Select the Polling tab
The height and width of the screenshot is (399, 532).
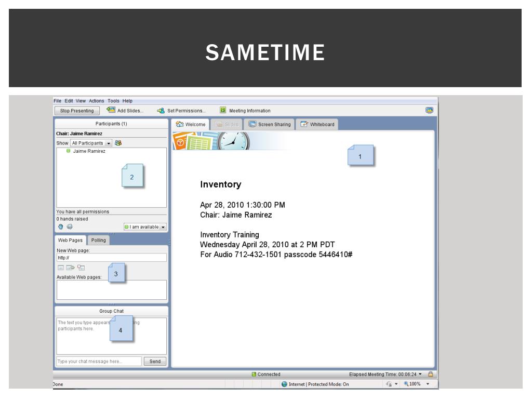tap(98, 240)
